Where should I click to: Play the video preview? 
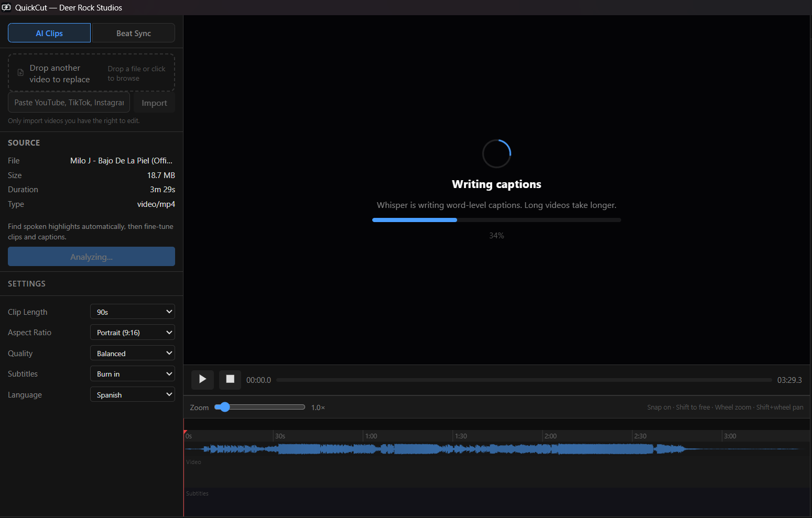click(x=202, y=379)
